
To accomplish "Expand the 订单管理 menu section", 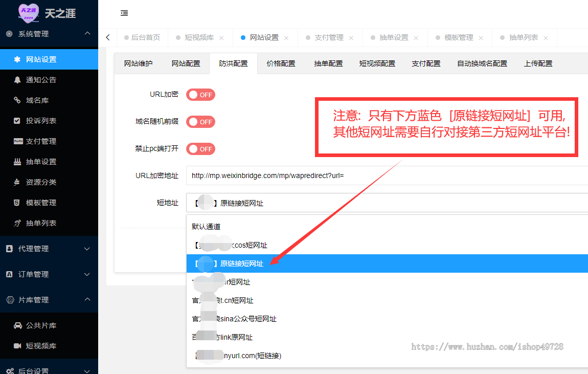I will [87, 274].
